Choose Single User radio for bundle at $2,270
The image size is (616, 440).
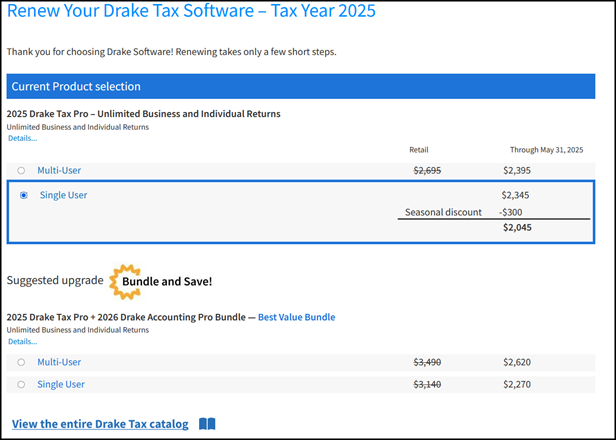(21, 385)
